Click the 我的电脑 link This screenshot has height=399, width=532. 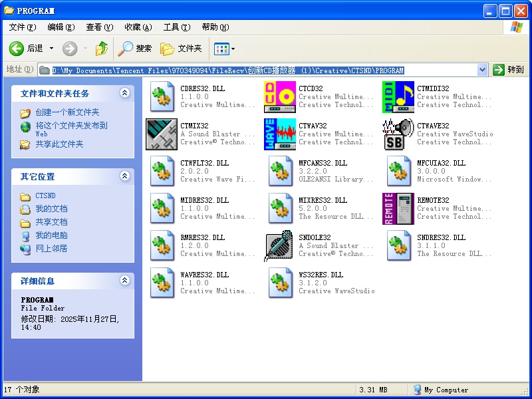(x=51, y=235)
